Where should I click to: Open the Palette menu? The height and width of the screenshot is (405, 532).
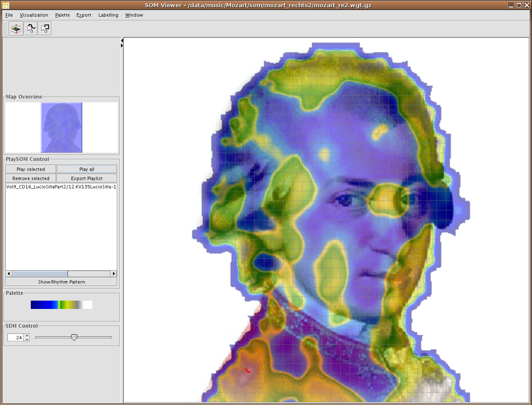62,15
